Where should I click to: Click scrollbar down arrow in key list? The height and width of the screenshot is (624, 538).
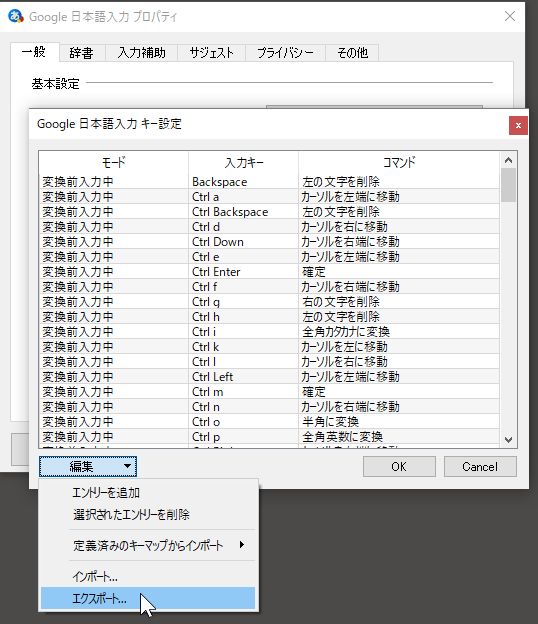coord(508,439)
